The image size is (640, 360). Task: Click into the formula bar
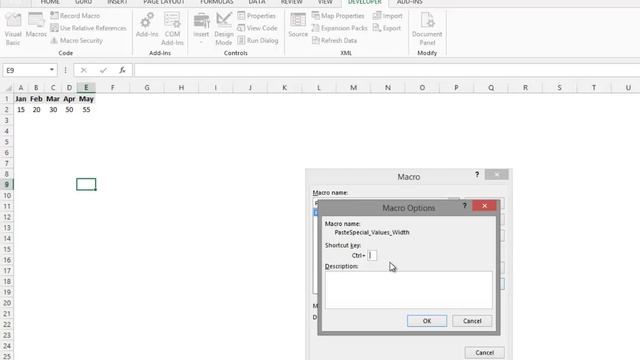tap(387, 70)
